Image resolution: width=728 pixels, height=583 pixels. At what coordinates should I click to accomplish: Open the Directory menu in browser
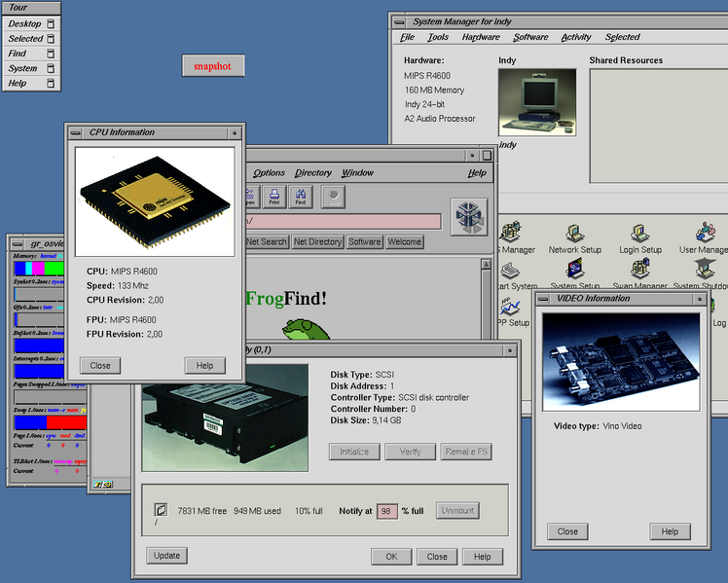pyautogui.click(x=313, y=172)
